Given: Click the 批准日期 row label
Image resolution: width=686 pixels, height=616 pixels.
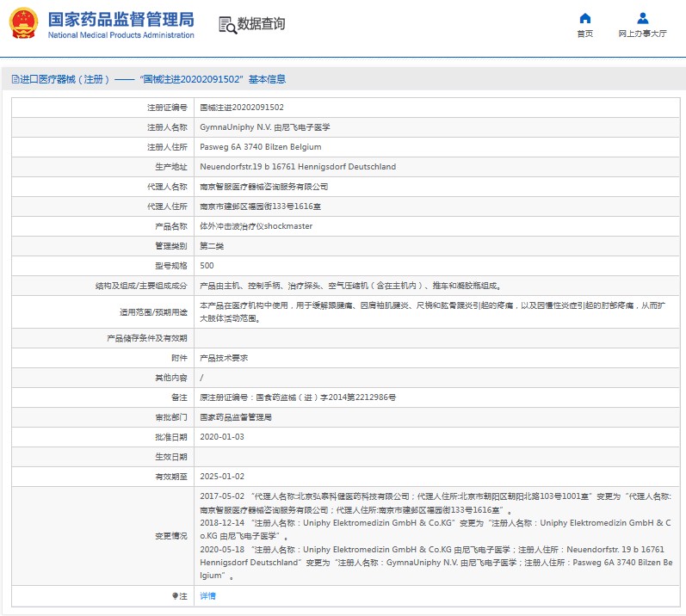Looking at the screenshot, I should coord(171,437).
